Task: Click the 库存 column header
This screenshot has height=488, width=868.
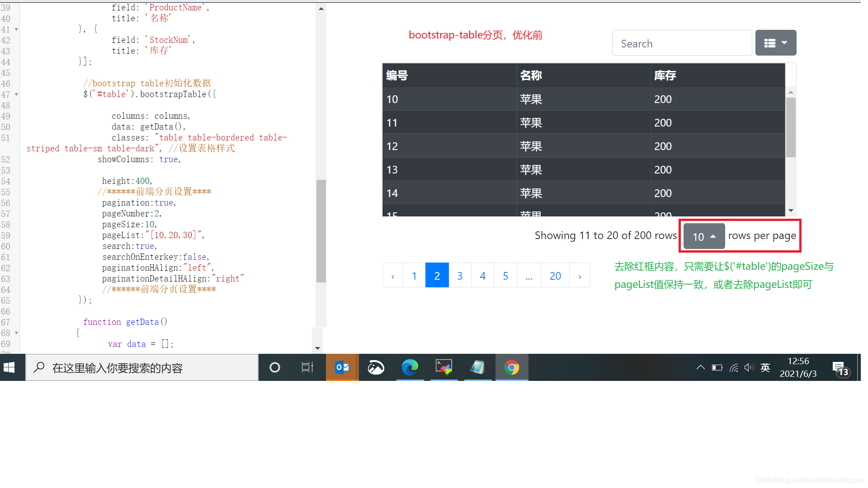Action: pos(717,75)
